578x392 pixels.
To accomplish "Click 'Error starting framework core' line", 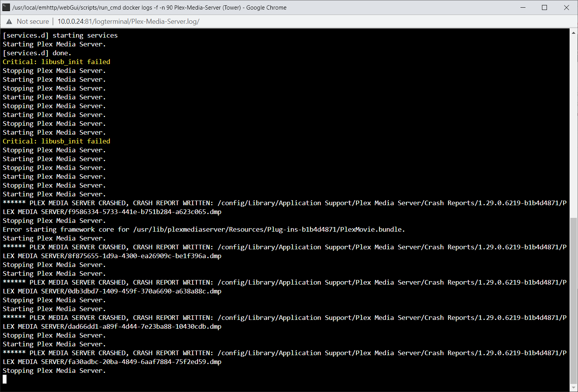I will pyautogui.click(x=204, y=229).
